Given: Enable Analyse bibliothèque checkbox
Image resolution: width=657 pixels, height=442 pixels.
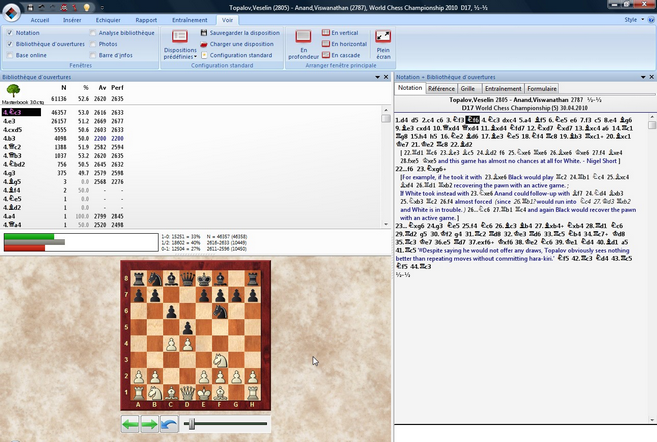Looking at the screenshot, I should tap(93, 33).
